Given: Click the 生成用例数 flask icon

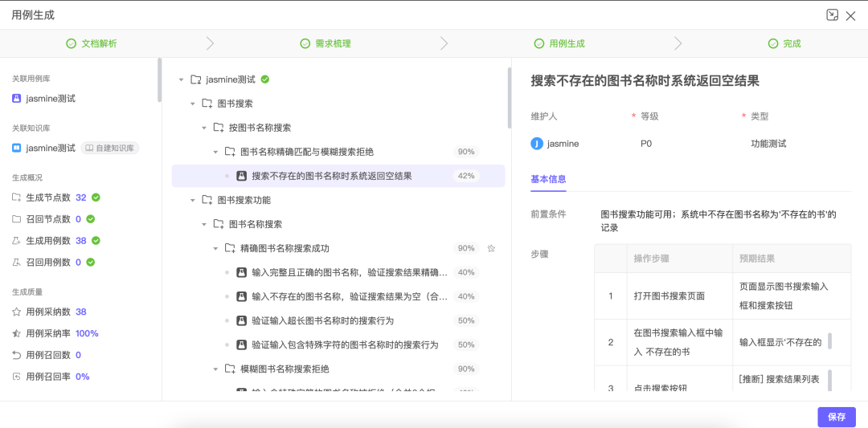Looking at the screenshot, I should tap(17, 241).
